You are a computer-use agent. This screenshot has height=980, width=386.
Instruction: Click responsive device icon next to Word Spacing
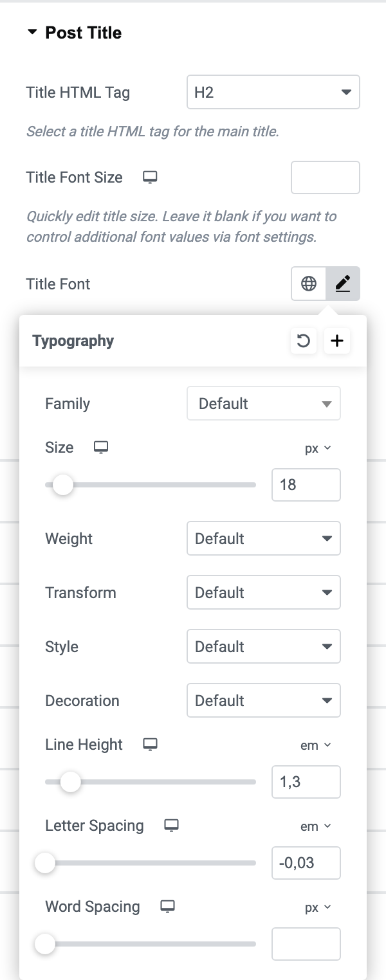pos(167,907)
